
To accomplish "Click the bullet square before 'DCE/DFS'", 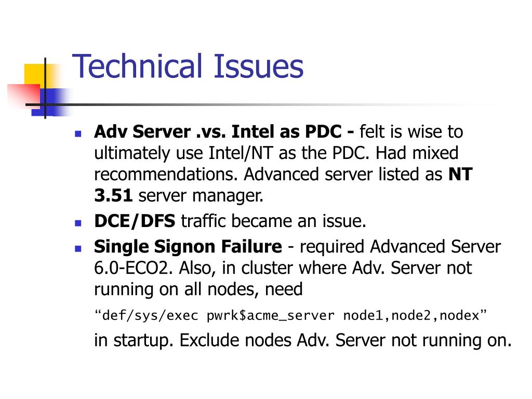I will (x=78, y=223).
